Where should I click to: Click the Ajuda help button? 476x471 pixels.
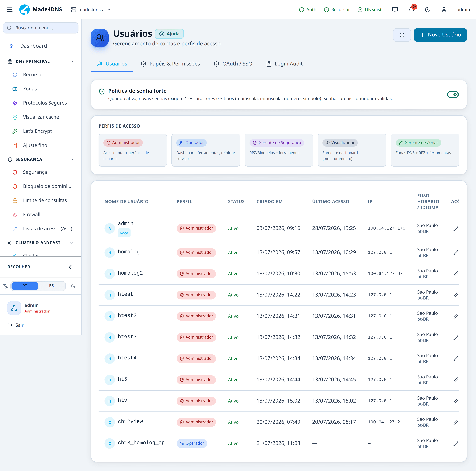pyautogui.click(x=169, y=34)
